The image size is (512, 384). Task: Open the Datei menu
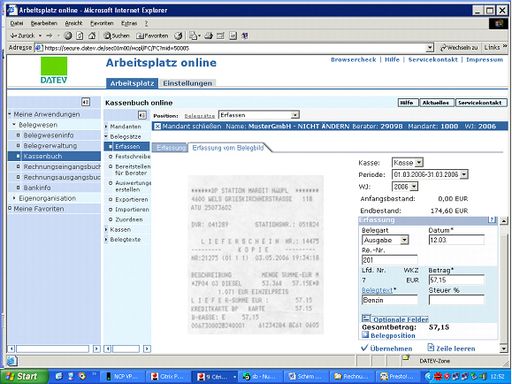coord(16,23)
